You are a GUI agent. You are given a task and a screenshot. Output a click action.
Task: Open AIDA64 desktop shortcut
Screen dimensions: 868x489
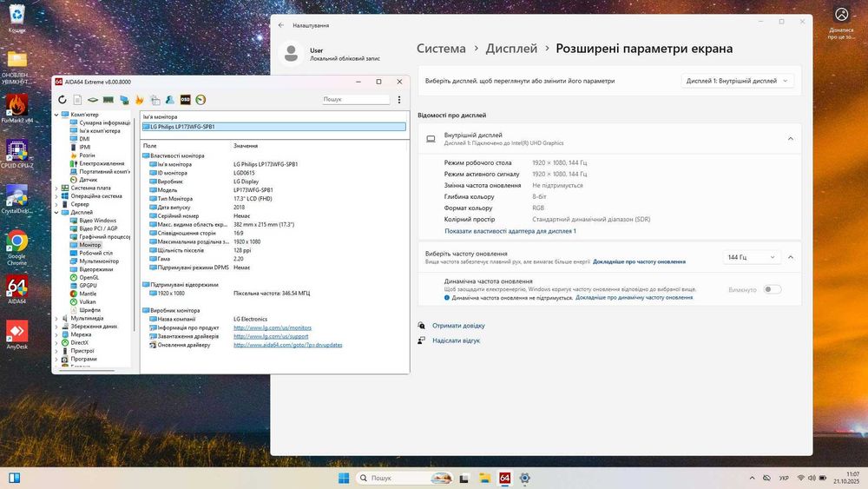point(17,290)
